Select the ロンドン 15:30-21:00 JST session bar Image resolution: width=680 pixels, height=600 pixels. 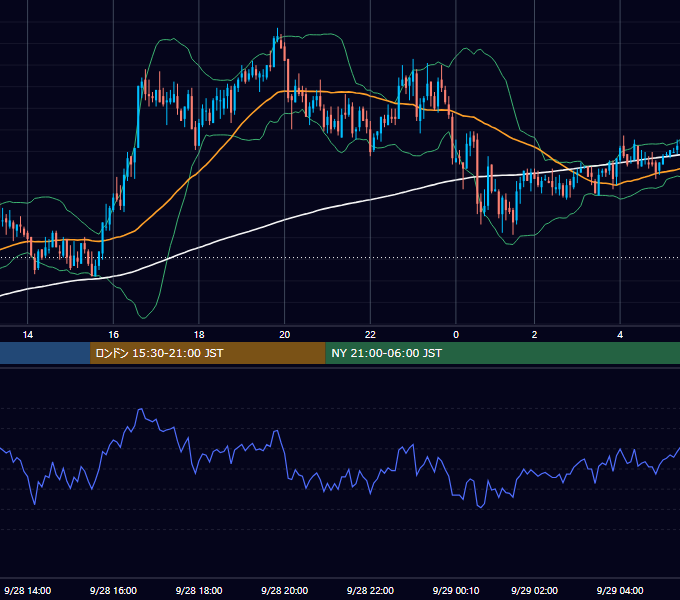(x=207, y=353)
